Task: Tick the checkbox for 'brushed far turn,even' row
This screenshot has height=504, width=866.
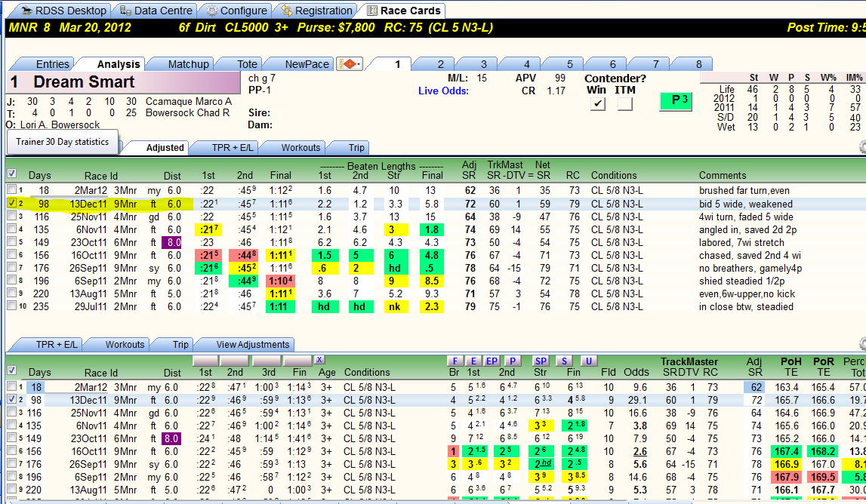Action: (x=11, y=190)
